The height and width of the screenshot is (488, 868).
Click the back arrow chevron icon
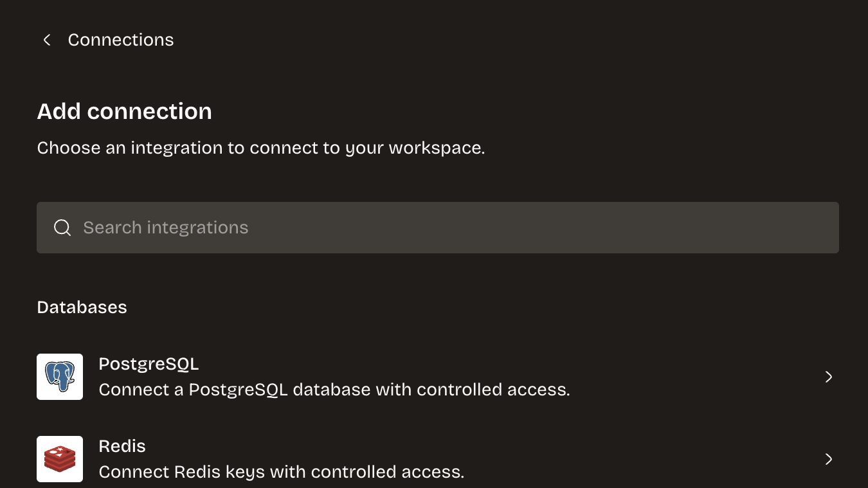click(x=46, y=40)
